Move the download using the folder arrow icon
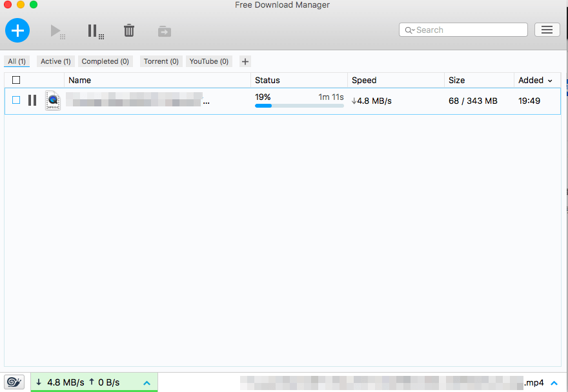 165,31
